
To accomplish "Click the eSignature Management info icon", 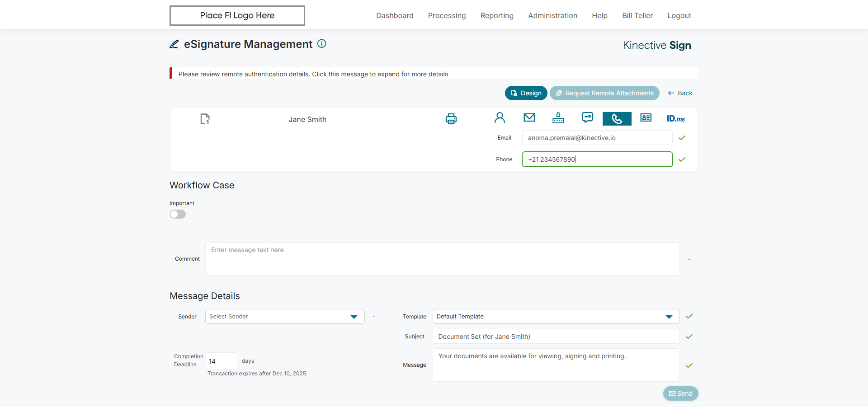I will coord(322,44).
